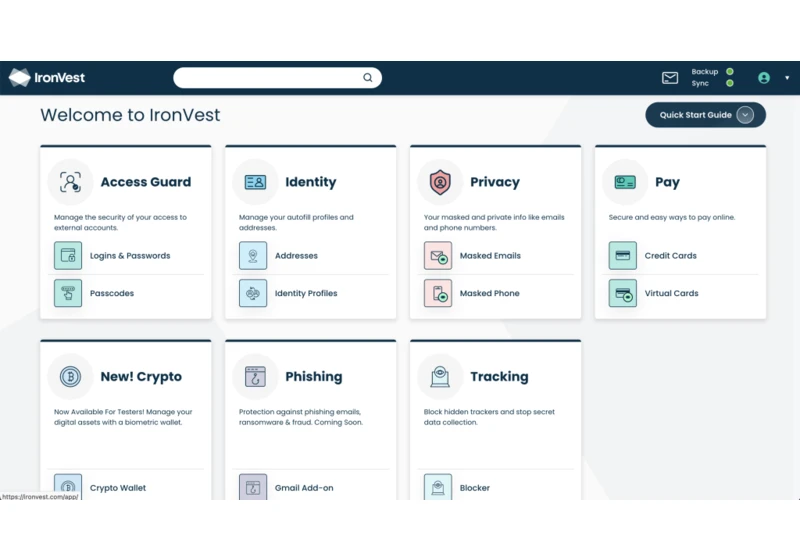Open the Access Guard heading
800x560 pixels.
(x=146, y=182)
